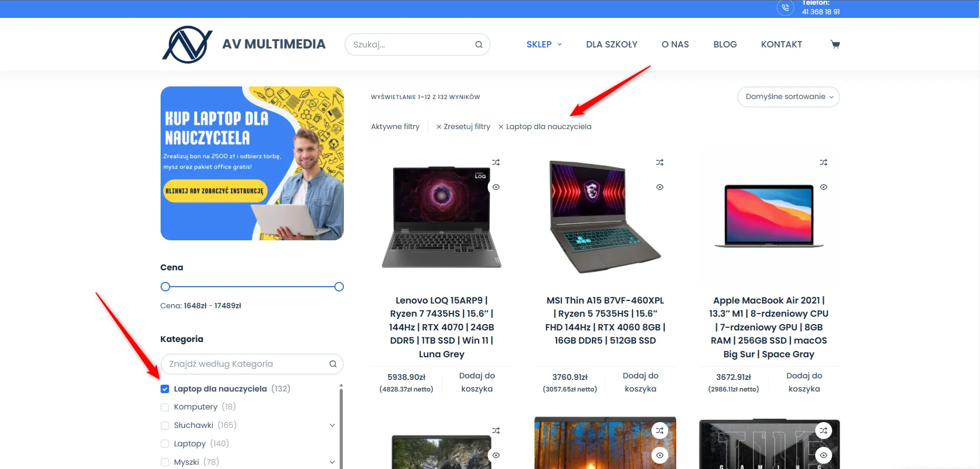This screenshot has height=469, width=980.
Task: Click compare icon on the forest-wallpaper laptop
Action: [660, 431]
